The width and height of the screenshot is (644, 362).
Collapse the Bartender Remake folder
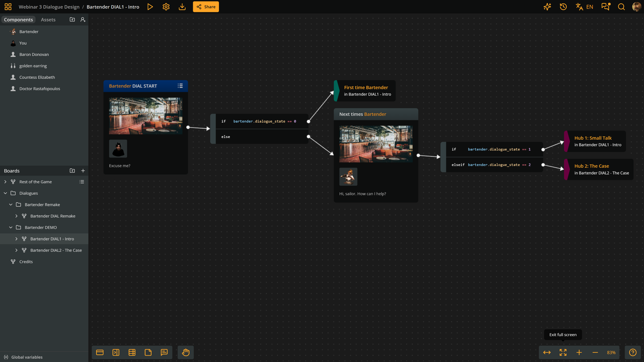click(x=11, y=205)
